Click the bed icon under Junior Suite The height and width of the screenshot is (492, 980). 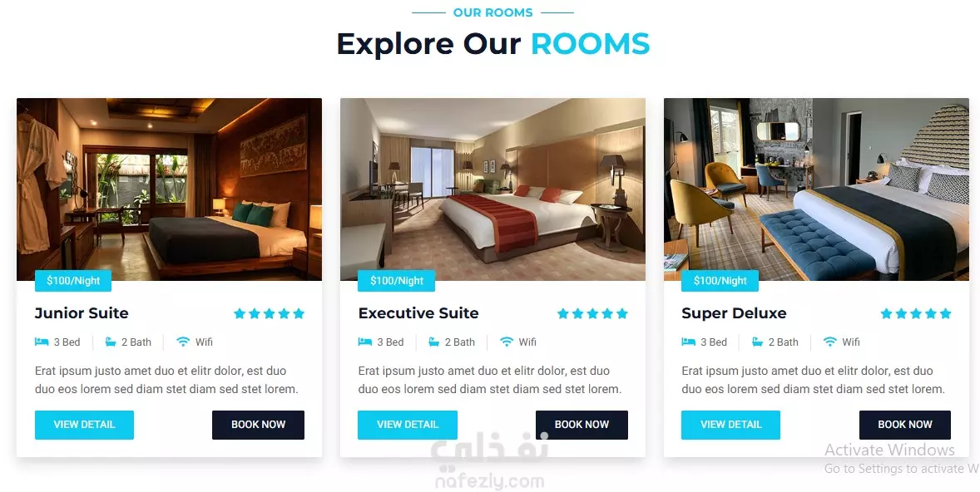point(42,342)
